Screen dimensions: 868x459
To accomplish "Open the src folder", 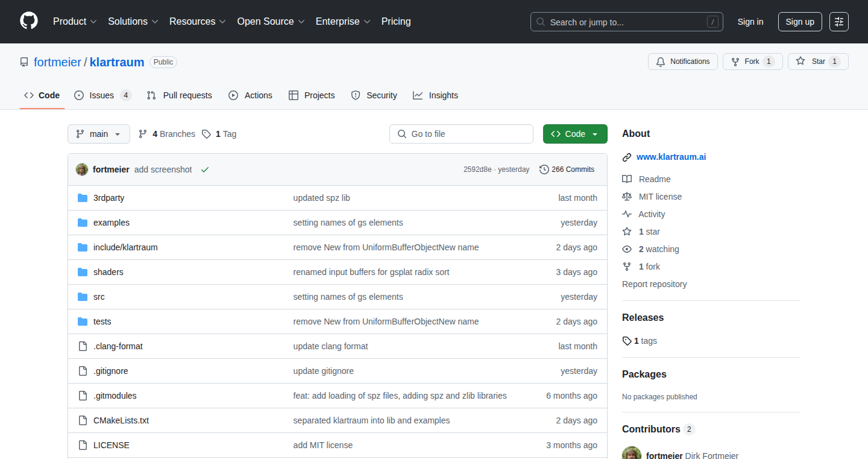I will click(99, 297).
